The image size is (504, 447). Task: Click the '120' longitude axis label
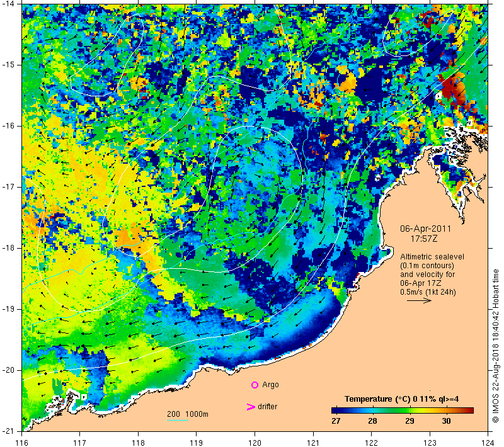(x=255, y=443)
